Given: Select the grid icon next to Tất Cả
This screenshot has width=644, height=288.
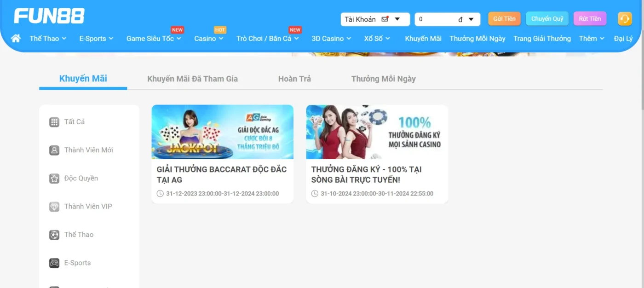Looking at the screenshot, I should (54, 121).
